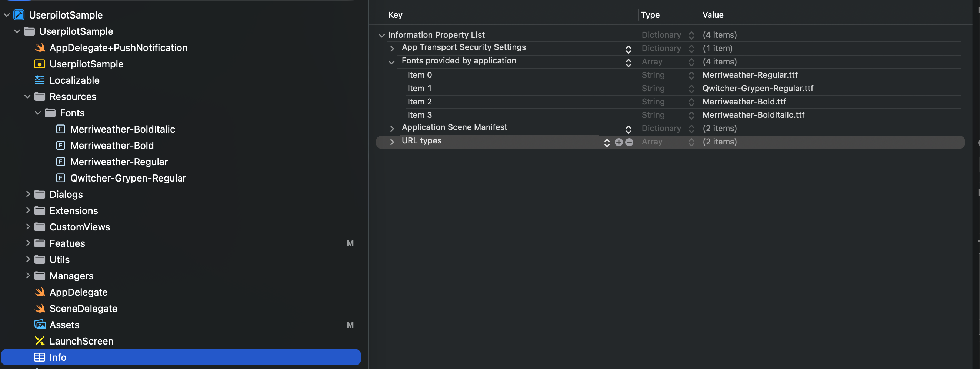Expand the Extensions folder
Viewport: 980px width, 369px height.
28,210
